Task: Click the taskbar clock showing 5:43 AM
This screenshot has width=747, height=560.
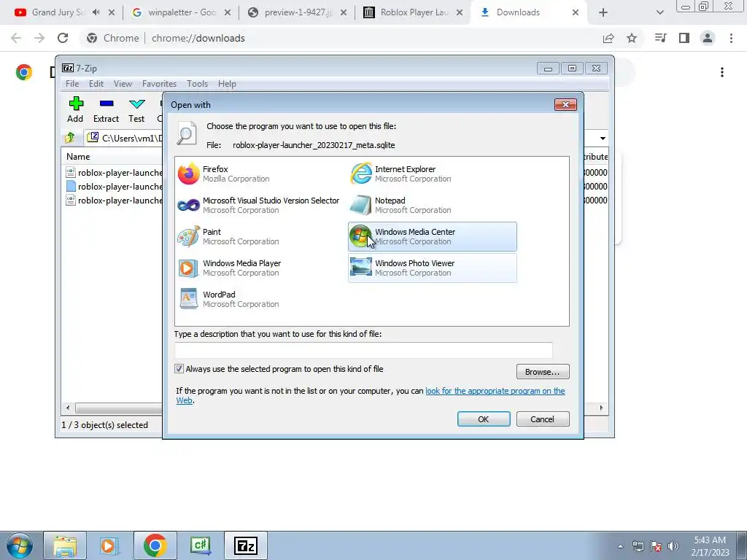Action: 710,546
